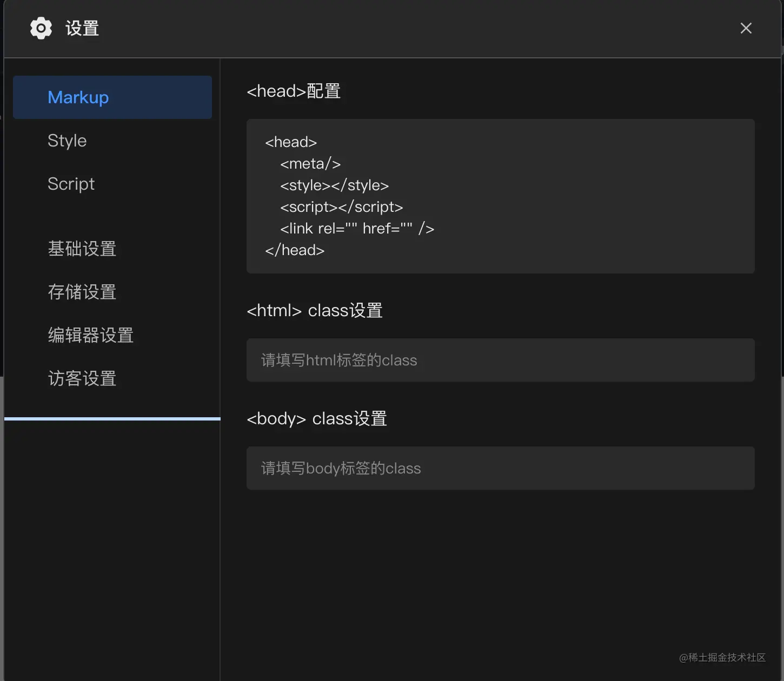
Task: Click the <style></style> line
Action: [335, 185]
